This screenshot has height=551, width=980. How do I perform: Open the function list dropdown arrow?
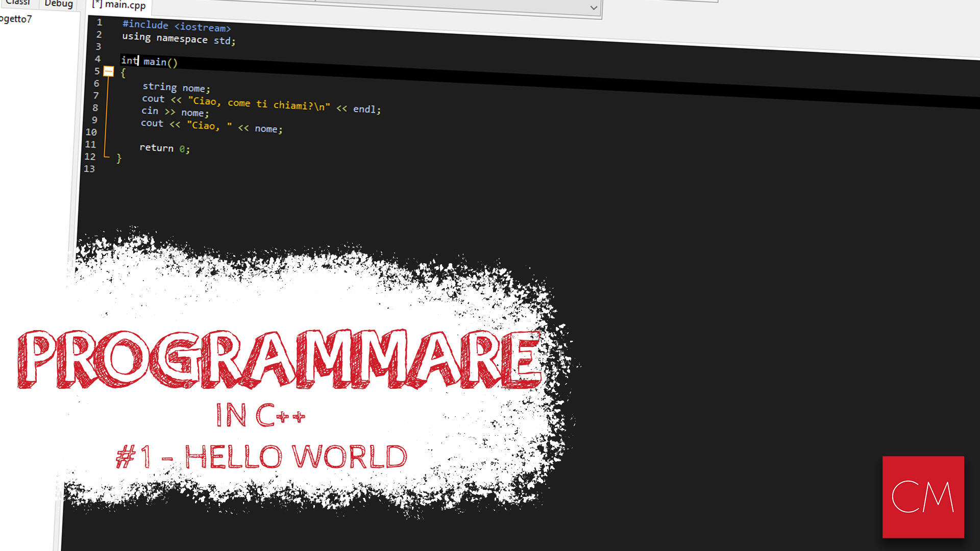(593, 8)
